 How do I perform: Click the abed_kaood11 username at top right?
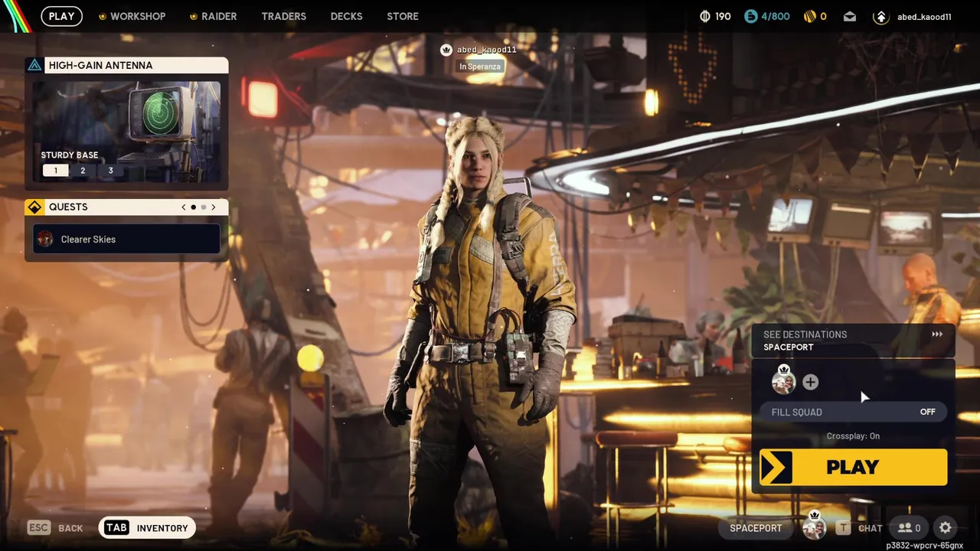pyautogui.click(x=924, y=17)
